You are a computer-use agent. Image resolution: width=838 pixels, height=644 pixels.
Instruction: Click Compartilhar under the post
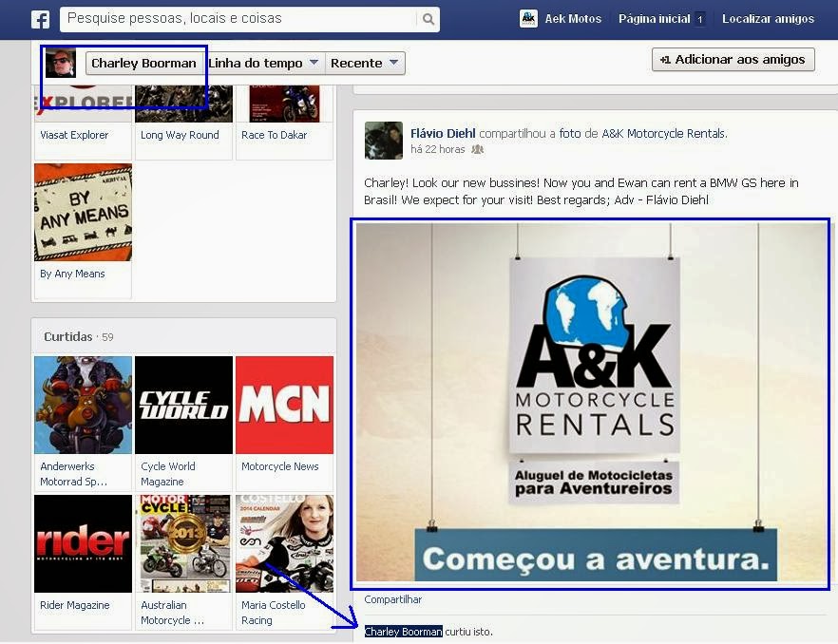click(x=392, y=599)
